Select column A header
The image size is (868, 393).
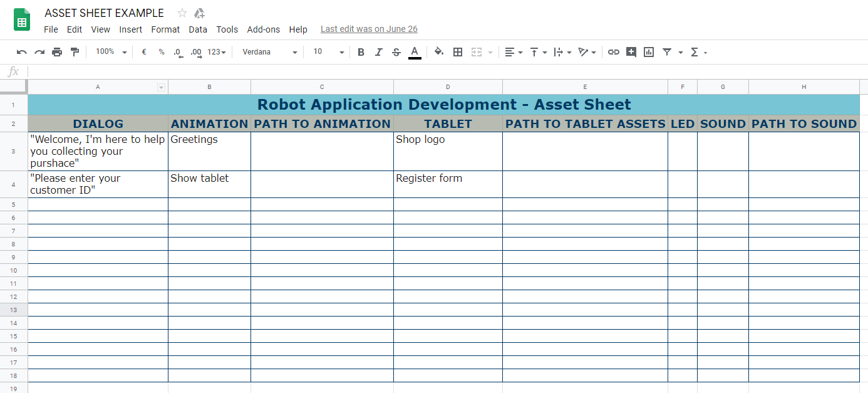point(98,87)
